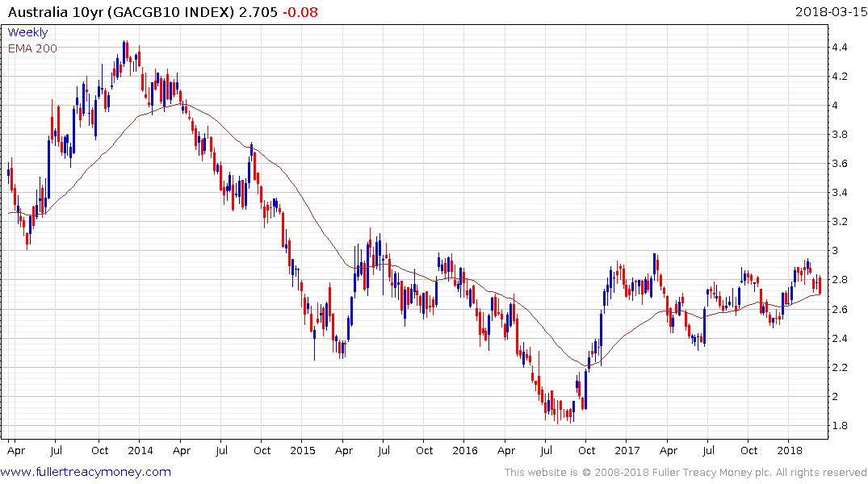
Task: Open the www.fullertreacymoney.com link
Action: tap(86, 472)
